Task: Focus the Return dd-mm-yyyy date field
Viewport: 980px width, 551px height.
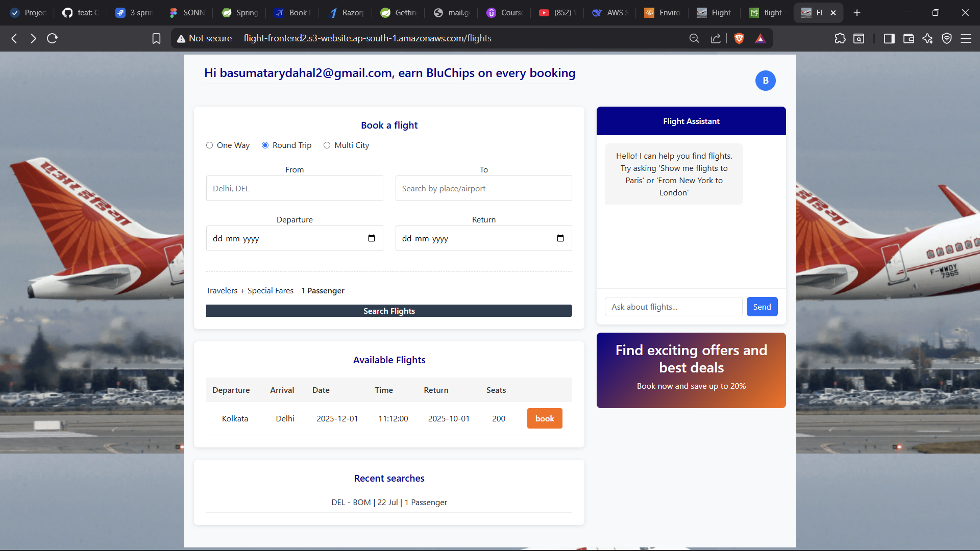Action: tap(483, 238)
